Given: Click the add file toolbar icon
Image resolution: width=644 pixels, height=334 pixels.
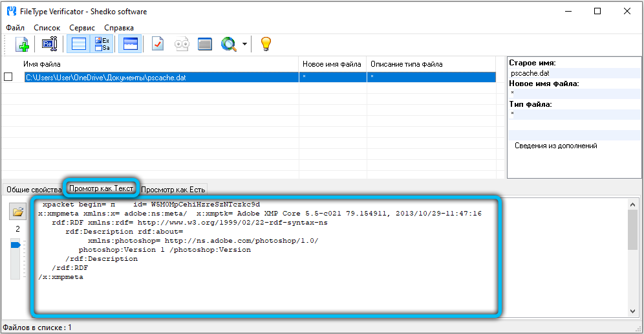Looking at the screenshot, I should 23,44.
